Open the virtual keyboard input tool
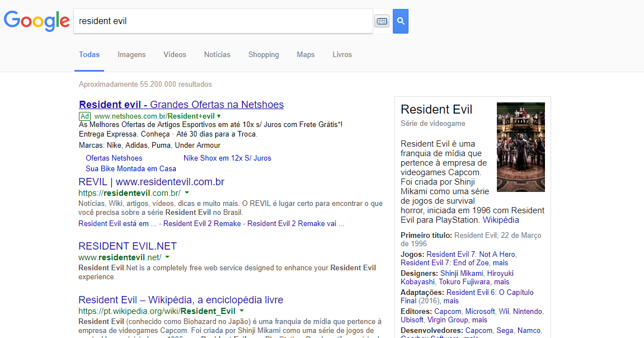The height and width of the screenshot is (338, 644). [382, 21]
